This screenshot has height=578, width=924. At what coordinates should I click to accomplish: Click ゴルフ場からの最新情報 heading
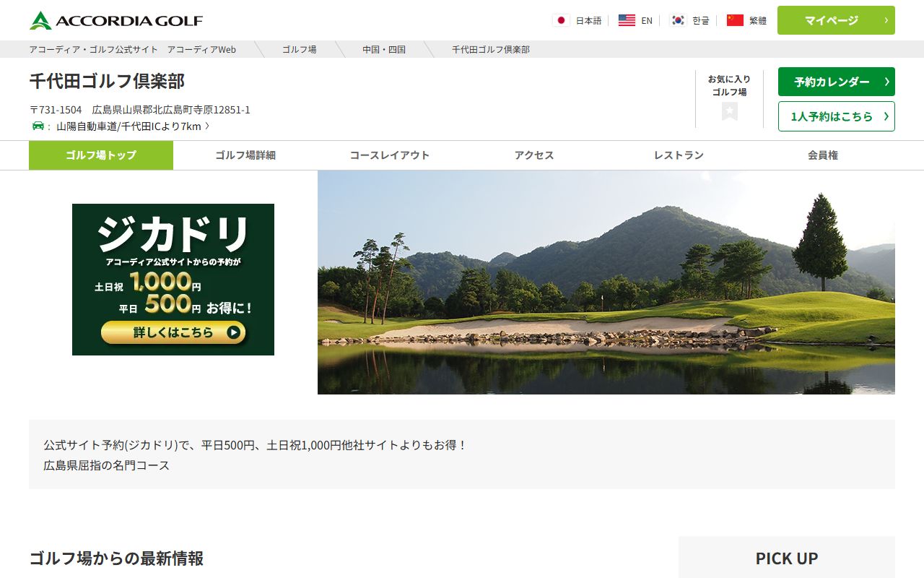[116, 558]
